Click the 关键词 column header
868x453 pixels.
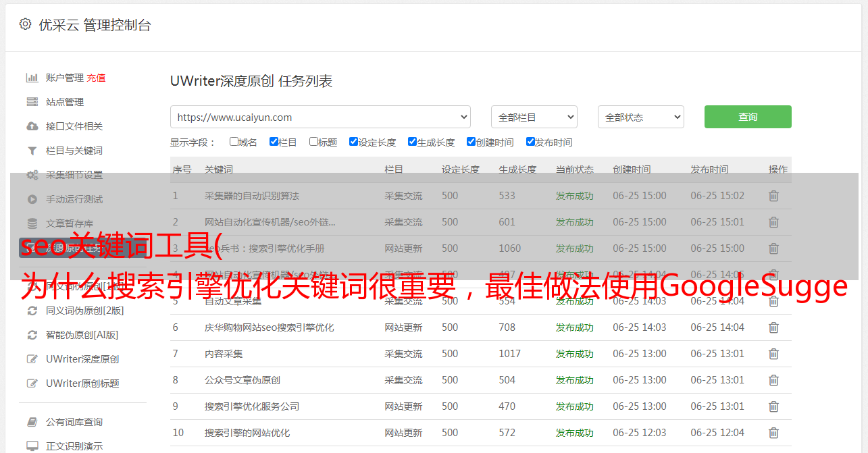pos(219,170)
